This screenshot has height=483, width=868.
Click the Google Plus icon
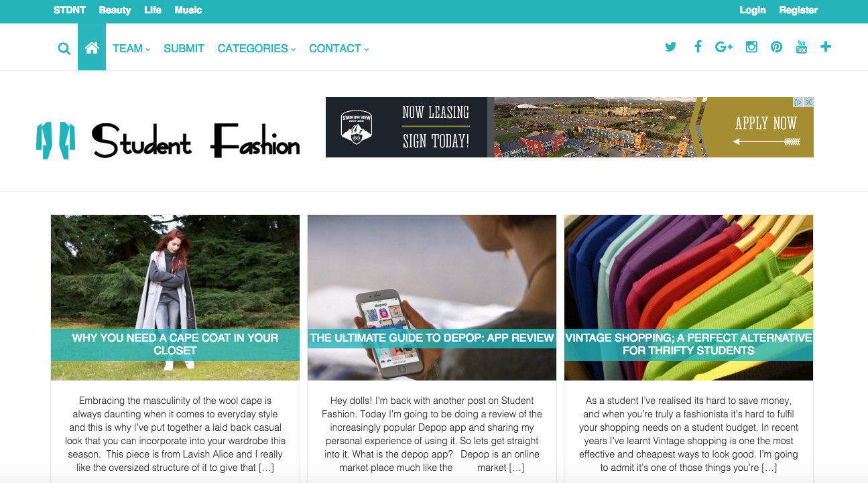pos(724,47)
